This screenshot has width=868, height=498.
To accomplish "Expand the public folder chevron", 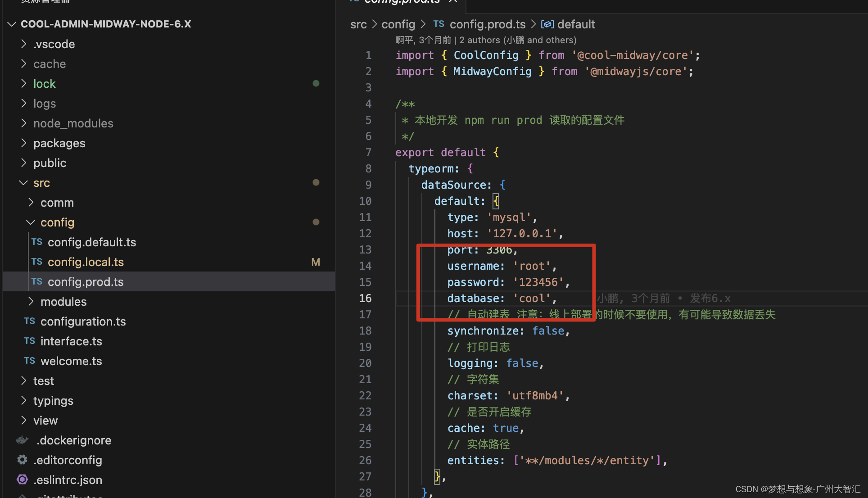I will 24,163.
